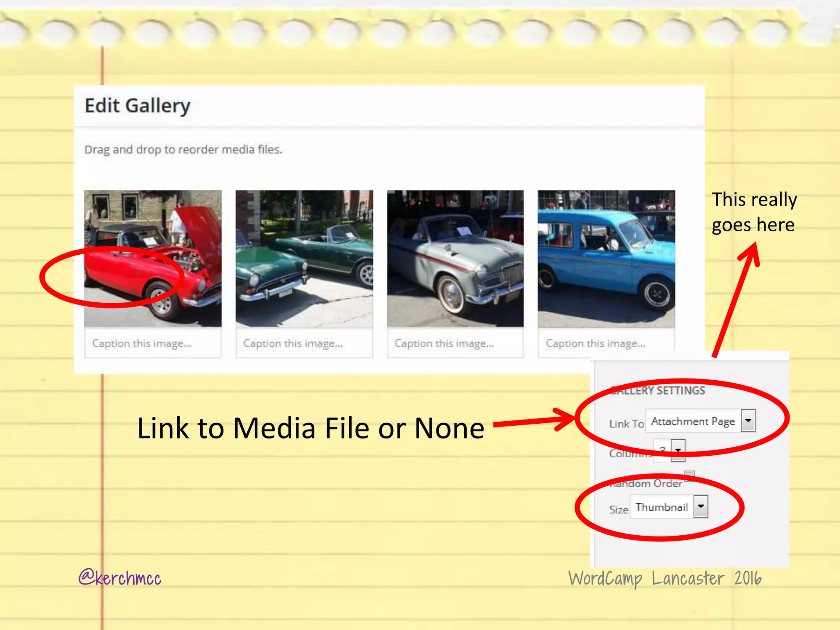Select the red convertible car thumbnail

[153, 258]
